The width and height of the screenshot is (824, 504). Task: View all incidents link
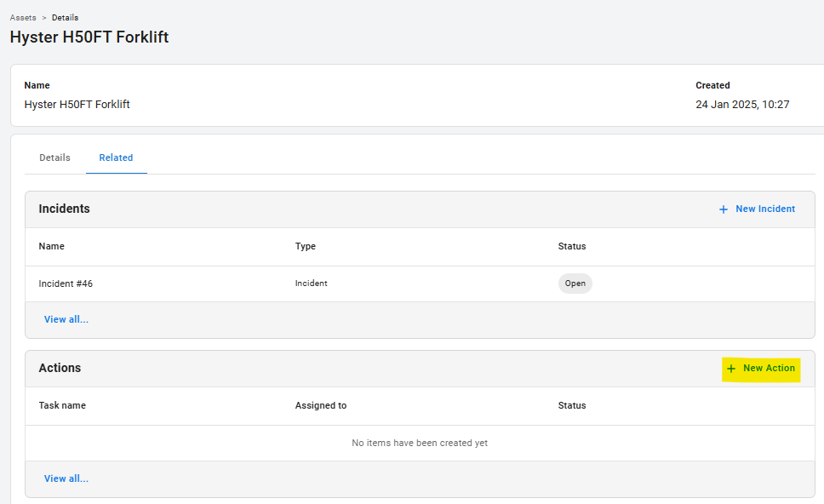pos(66,319)
